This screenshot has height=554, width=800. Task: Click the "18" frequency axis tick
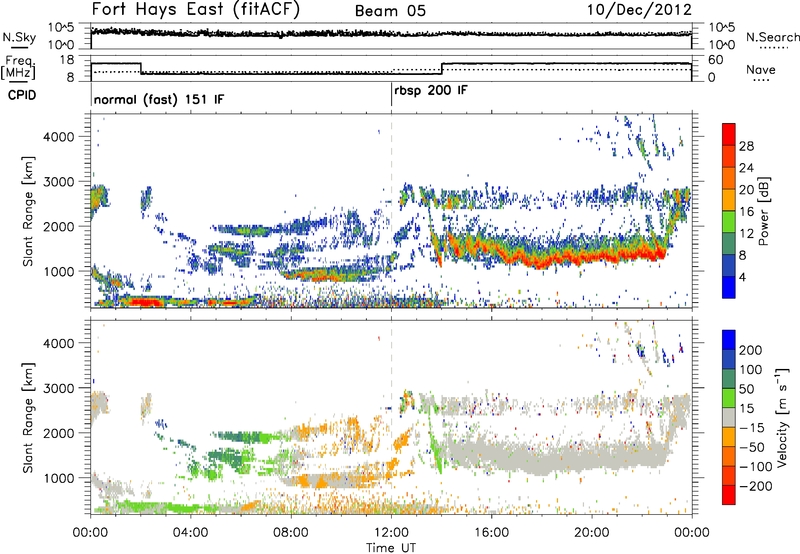click(67, 60)
